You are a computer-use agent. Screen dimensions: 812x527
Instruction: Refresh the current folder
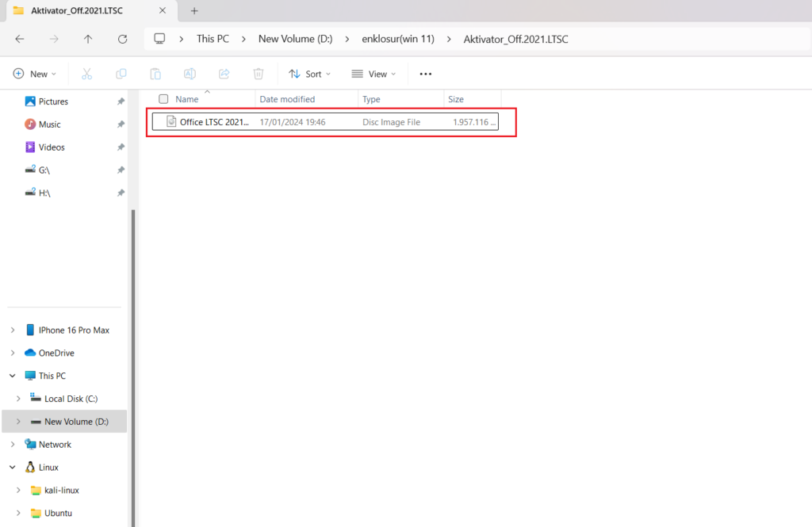[x=122, y=39]
